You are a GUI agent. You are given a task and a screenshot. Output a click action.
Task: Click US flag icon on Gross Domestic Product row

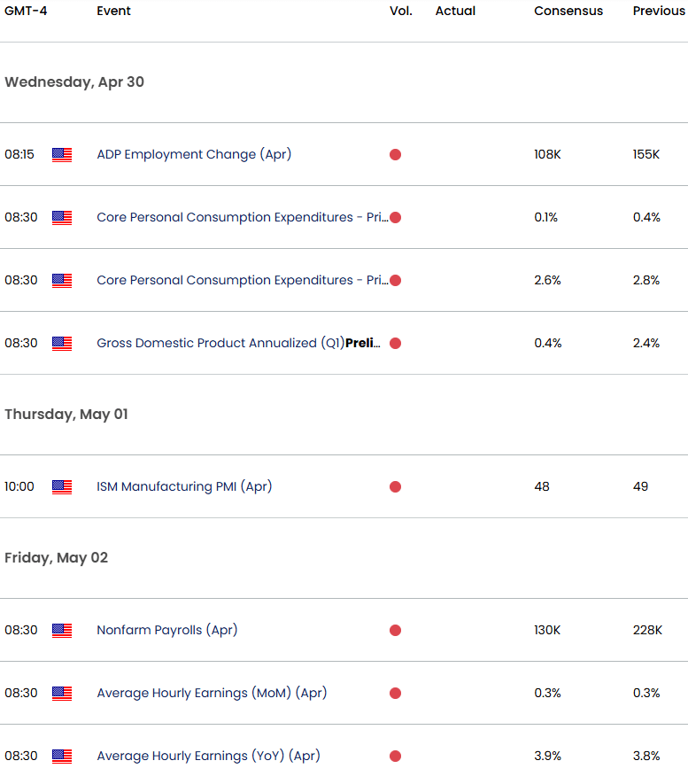tap(62, 343)
